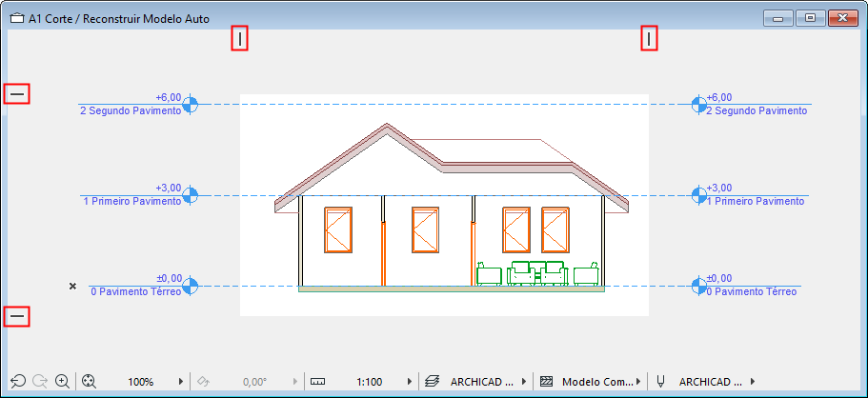Select the green sofa between the armchairs
868x398 pixels.
click(x=537, y=273)
